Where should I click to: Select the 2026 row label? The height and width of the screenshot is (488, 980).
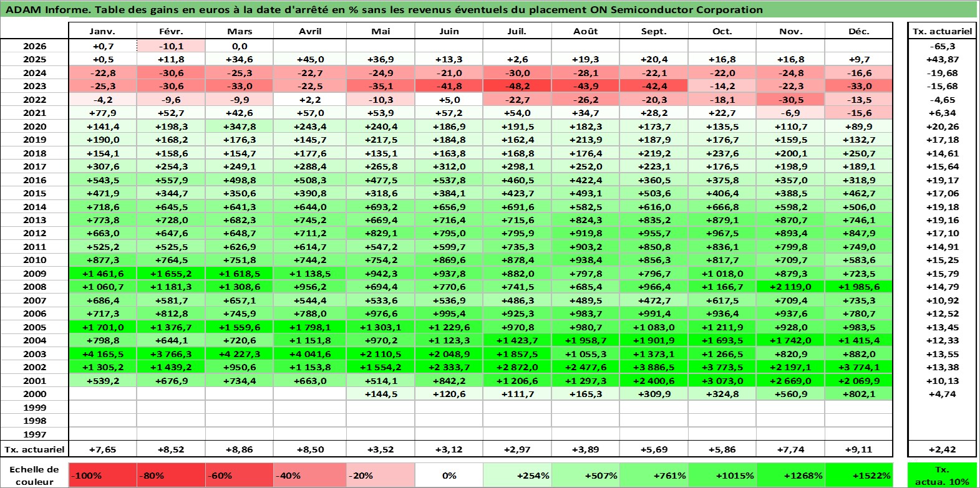pyautogui.click(x=35, y=46)
